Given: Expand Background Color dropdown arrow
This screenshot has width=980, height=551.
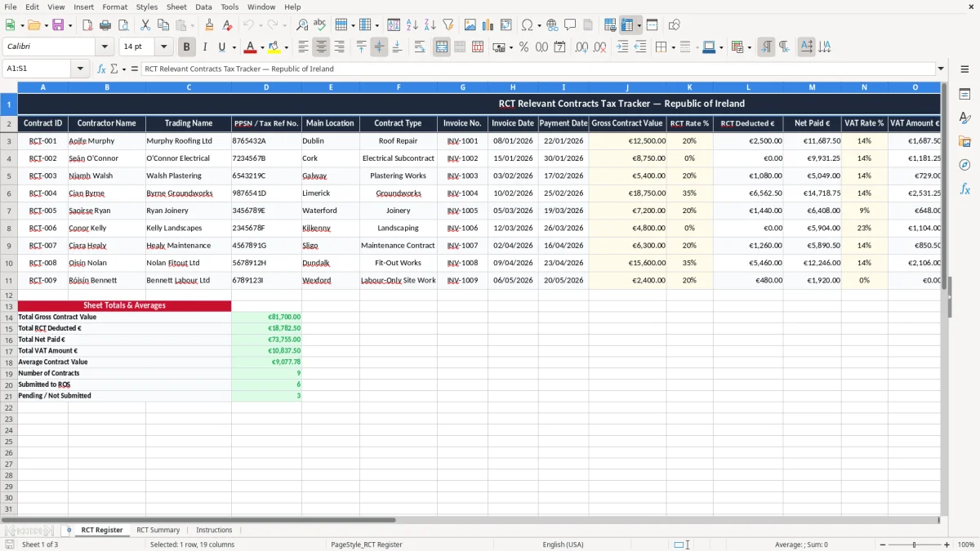Looking at the screenshot, I should click(x=286, y=47).
